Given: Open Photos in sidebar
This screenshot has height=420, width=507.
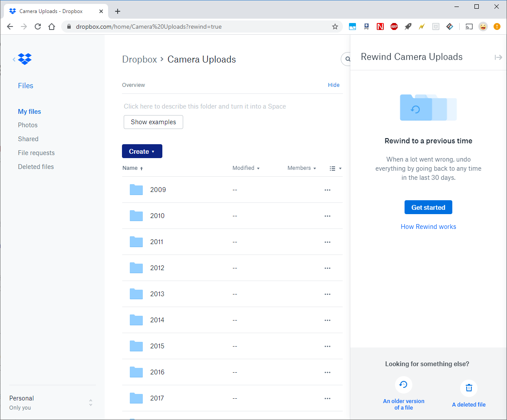Looking at the screenshot, I should (28, 125).
